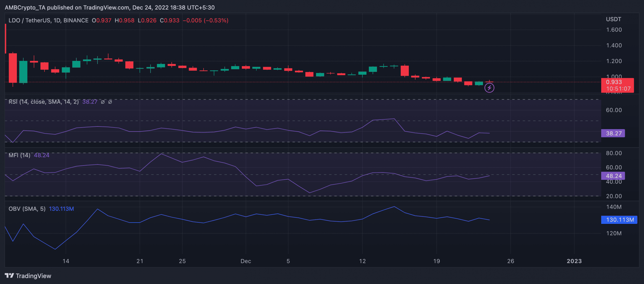Click the 130.113M value next to OBV label
644x284 pixels.
point(61,209)
